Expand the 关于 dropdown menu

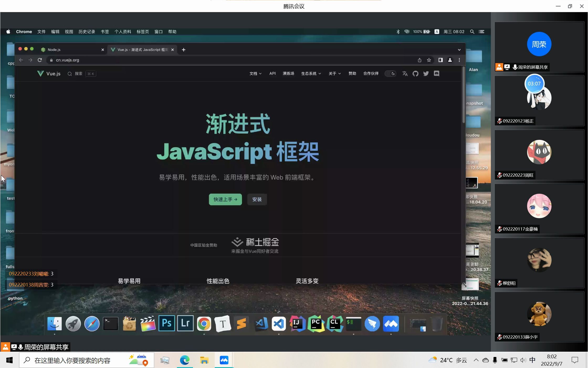(335, 74)
